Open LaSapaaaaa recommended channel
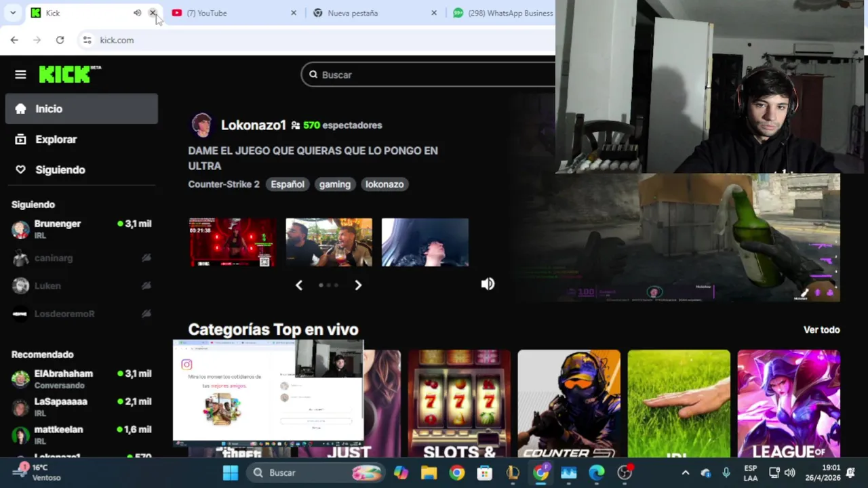Screen dimensions: 868x488 pos(81,407)
